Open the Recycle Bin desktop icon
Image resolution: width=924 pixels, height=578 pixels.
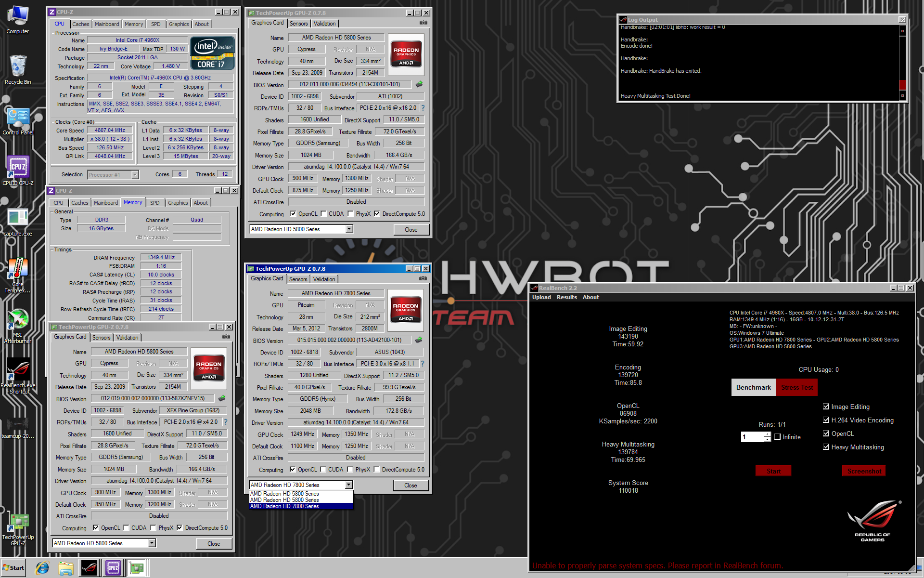[18, 70]
